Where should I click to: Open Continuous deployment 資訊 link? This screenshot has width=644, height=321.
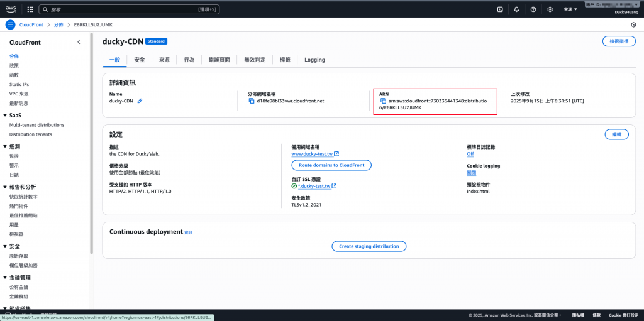click(188, 232)
